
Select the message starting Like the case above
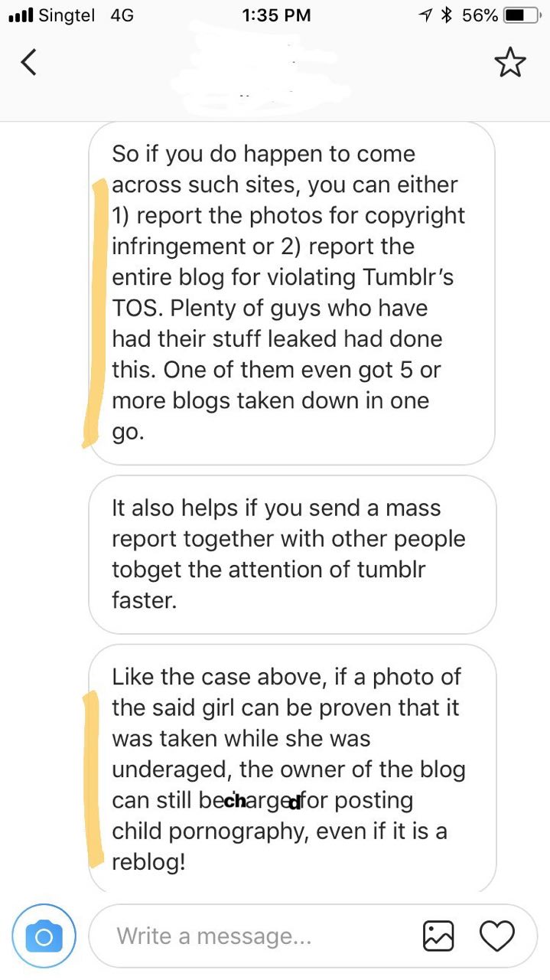point(292,769)
